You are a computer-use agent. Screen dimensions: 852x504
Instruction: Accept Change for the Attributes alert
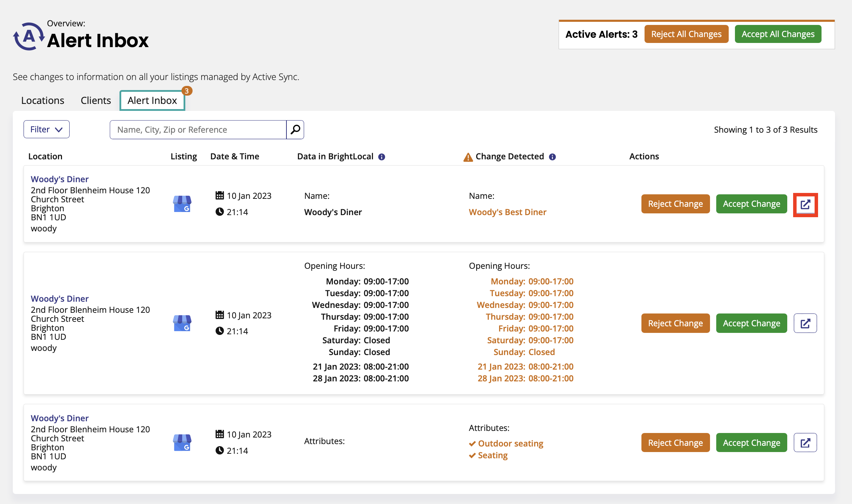[x=752, y=443]
